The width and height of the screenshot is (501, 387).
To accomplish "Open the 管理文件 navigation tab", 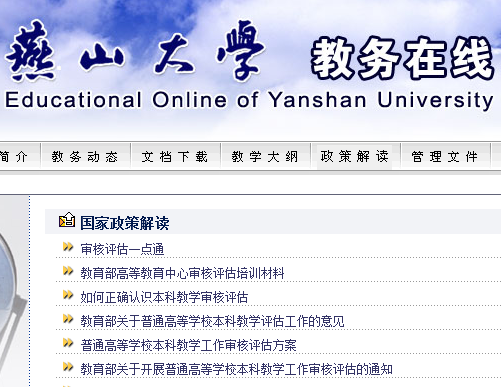I will click(445, 156).
